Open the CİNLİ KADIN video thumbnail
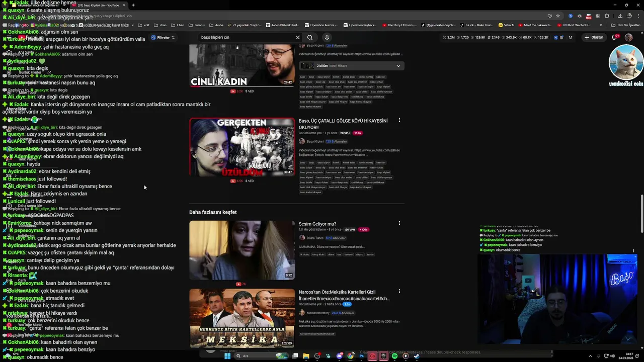The width and height of the screenshot is (644, 362). point(242,65)
